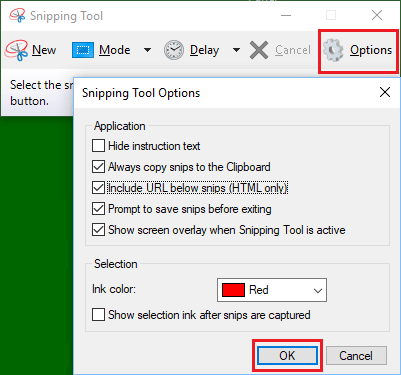The height and width of the screenshot is (375, 401).
Task: Click the Mode toolbar label
Action: click(115, 50)
